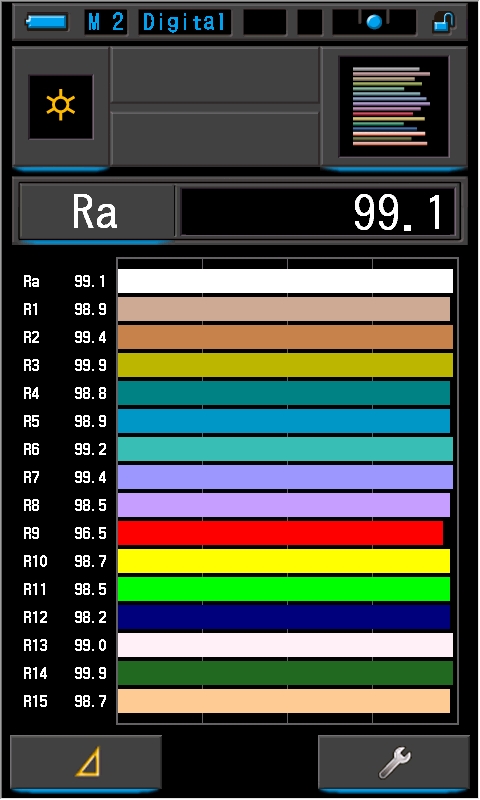Click the R12 row label
Image resolution: width=480 pixels, height=800 pixels.
(35, 617)
